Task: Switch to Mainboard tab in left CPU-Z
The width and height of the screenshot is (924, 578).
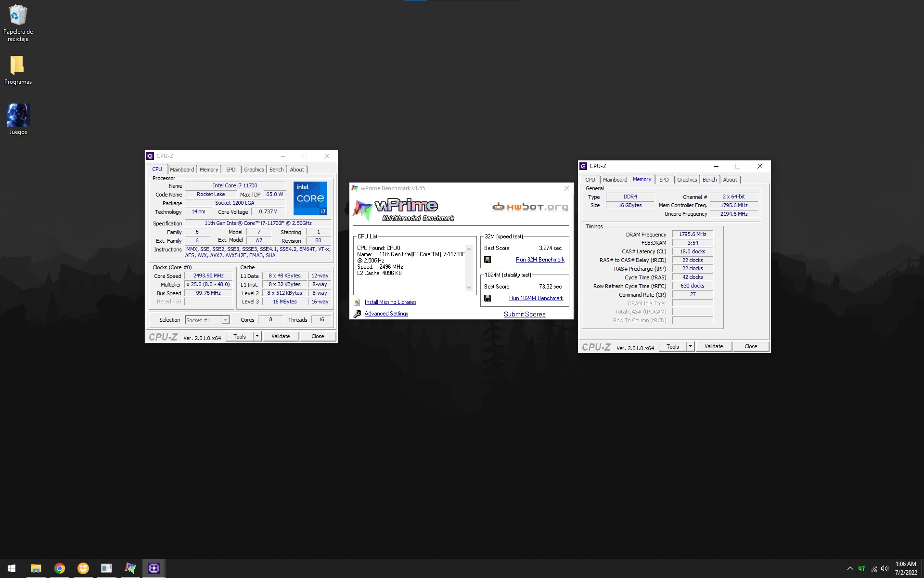Action: click(182, 170)
